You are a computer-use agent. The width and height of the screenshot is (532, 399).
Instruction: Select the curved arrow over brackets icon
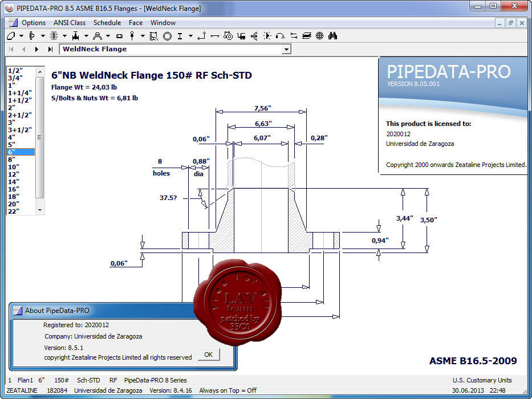click(x=280, y=36)
